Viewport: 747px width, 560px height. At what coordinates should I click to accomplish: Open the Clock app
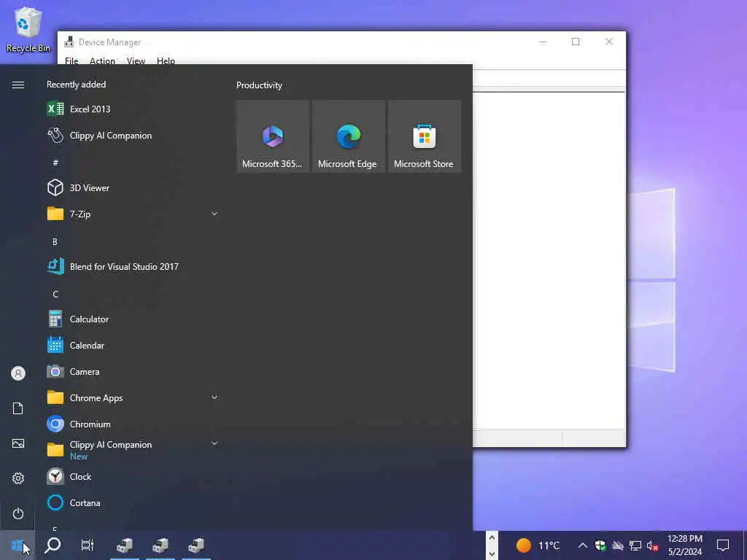[x=133, y=477]
